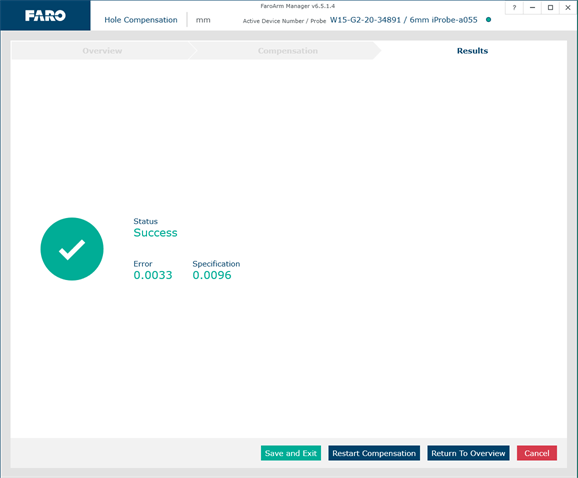Click the Hole Compensation title

pyautogui.click(x=141, y=20)
